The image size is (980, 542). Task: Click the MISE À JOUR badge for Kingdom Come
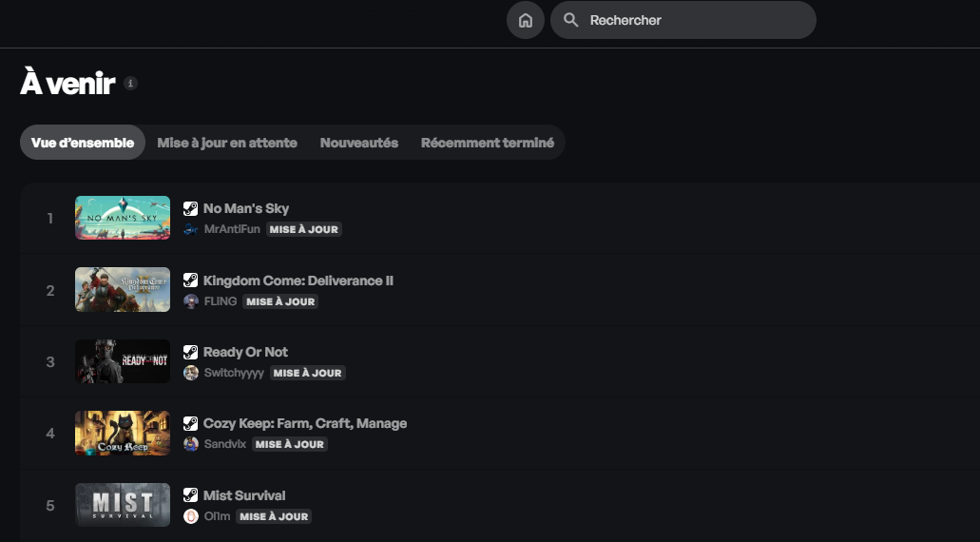point(279,301)
